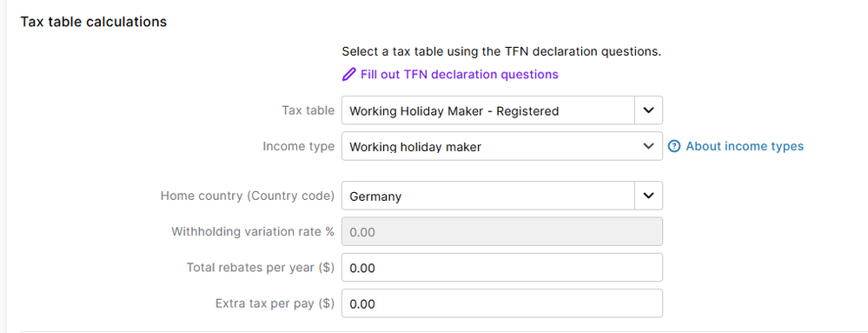Click the Select a tax table instruction text
The height and width of the screenshot is (333, 868).
[501, 51]
